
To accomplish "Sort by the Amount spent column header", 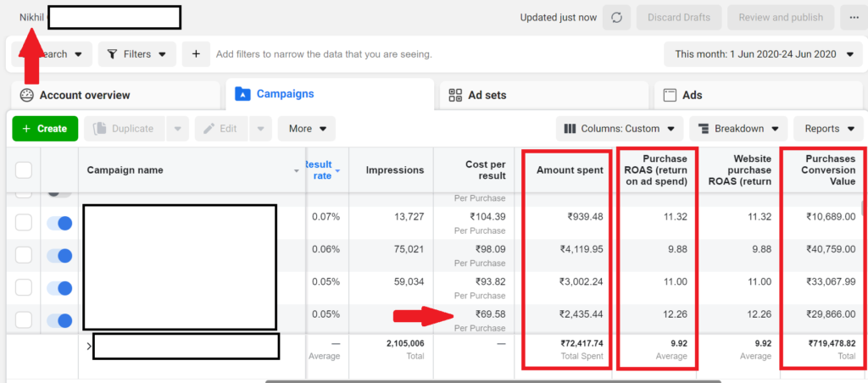I will pos(570,170).
